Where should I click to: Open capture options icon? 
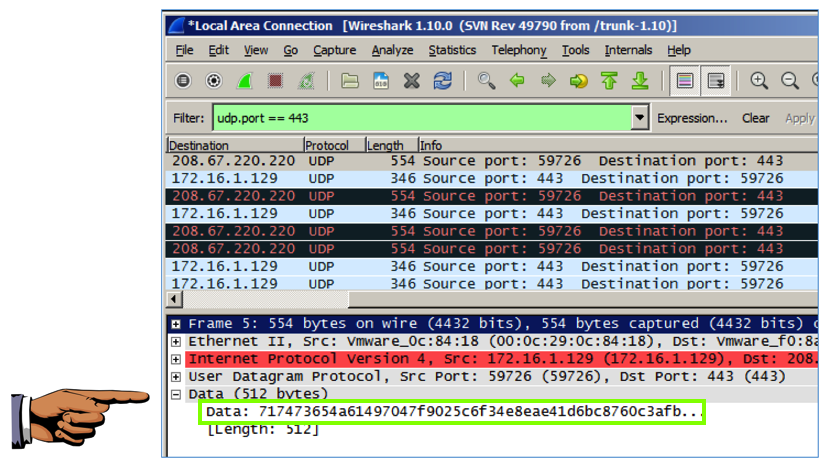pos(214,81)
